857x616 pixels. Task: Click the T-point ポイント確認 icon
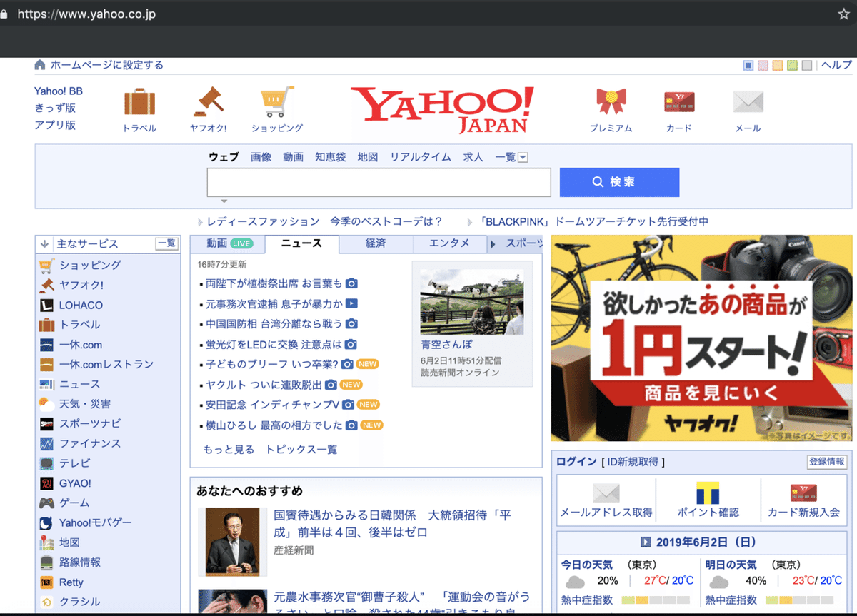pyautogui.click(x=708, y=493)
